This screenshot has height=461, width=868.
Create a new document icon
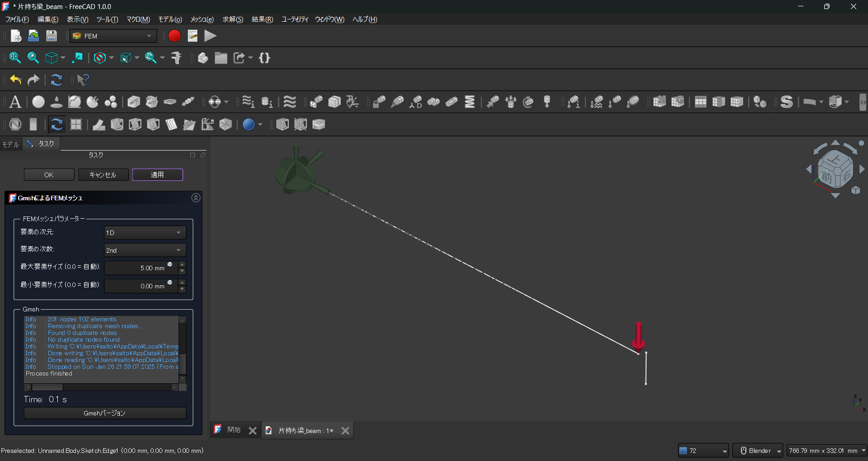[x=16, y=36]
